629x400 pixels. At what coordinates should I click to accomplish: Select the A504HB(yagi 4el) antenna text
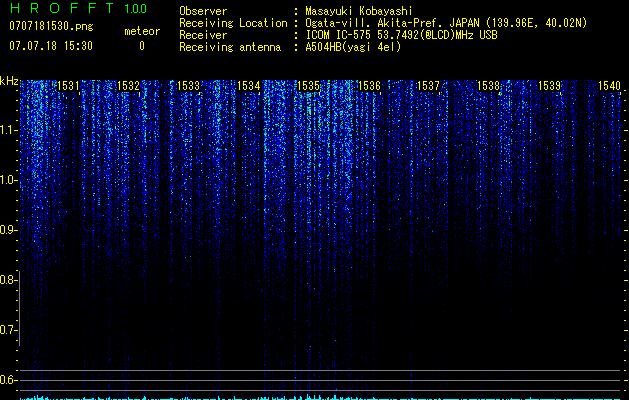tap(353, 47)
